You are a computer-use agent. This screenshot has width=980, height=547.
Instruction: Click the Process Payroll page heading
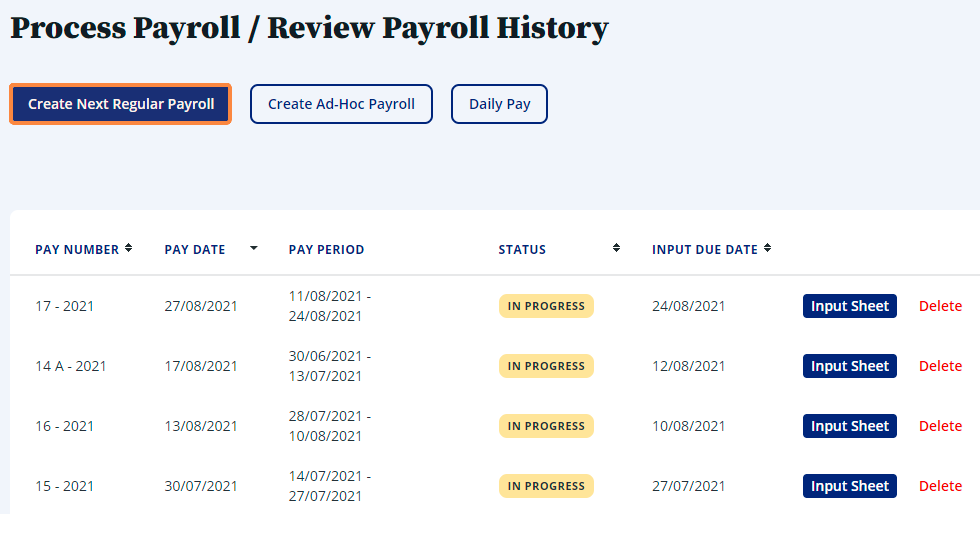point(309,28)
